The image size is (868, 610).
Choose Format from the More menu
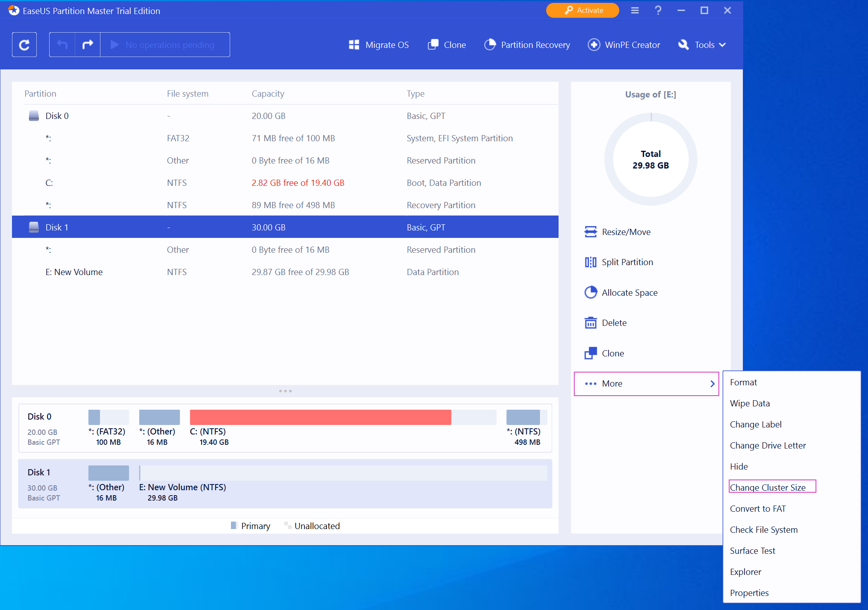(743, 382)
